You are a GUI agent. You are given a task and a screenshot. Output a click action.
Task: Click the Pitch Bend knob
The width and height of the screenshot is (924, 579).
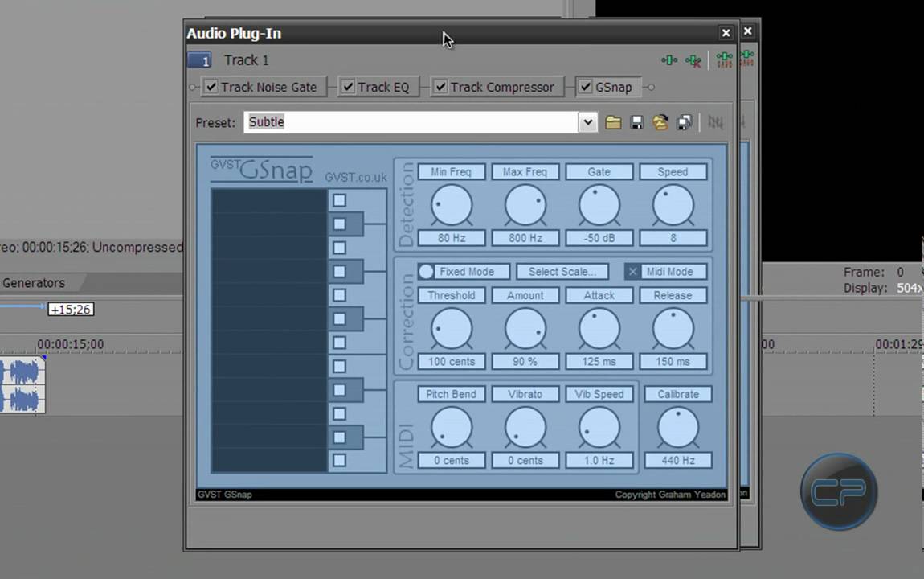coord(452,428)
